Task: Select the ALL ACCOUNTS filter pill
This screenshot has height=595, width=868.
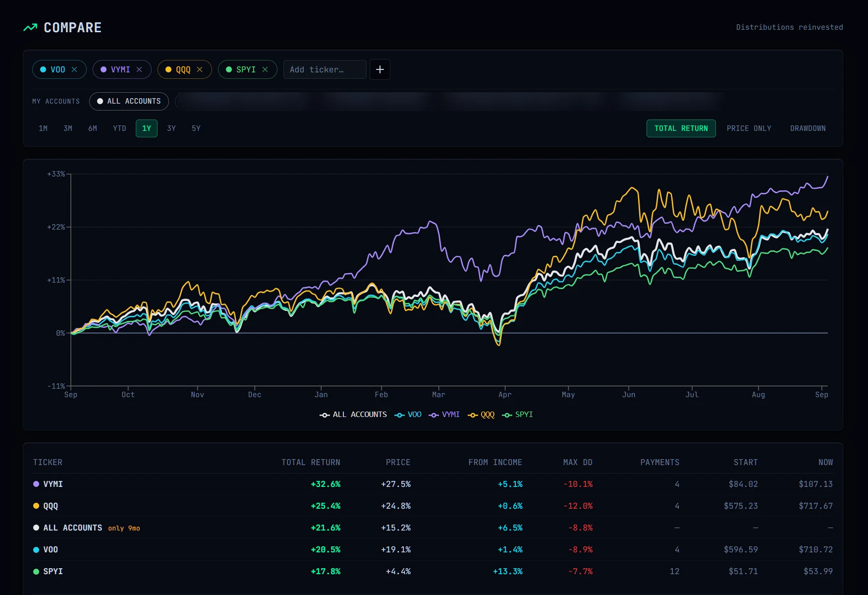Action: (129, 101)
